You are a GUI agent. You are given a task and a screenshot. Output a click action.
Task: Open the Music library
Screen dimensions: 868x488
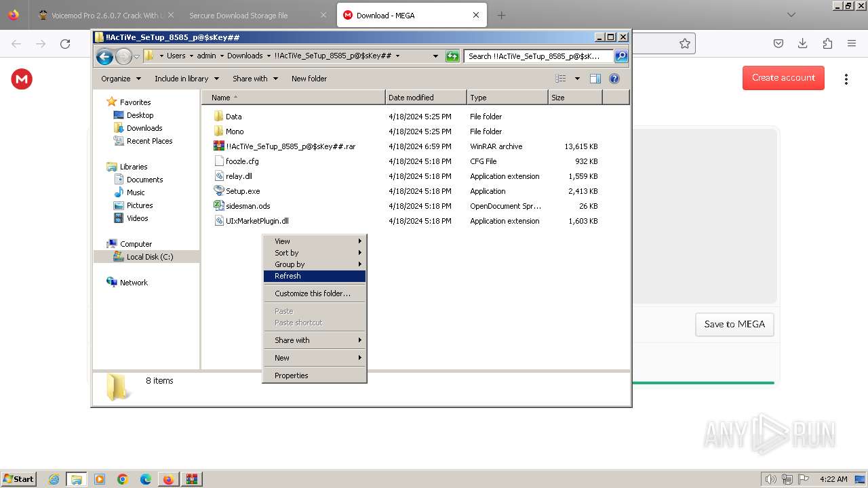point(136,192)
